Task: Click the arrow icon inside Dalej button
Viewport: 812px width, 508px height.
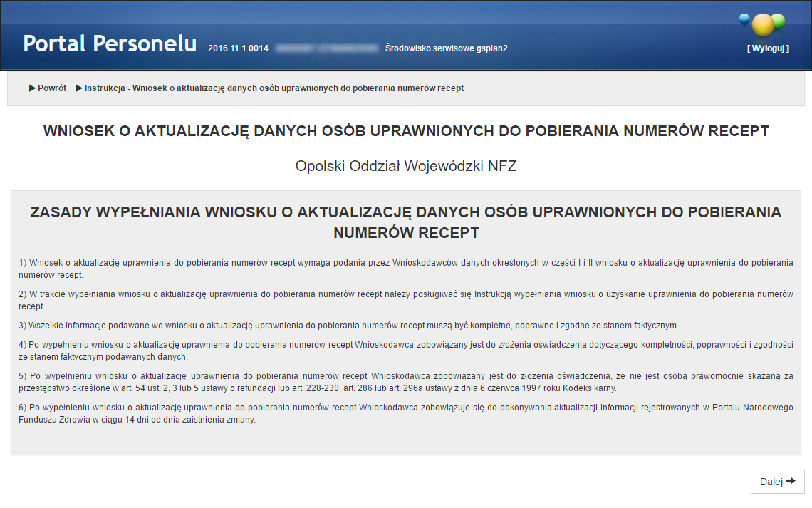Action: point(790,482)
